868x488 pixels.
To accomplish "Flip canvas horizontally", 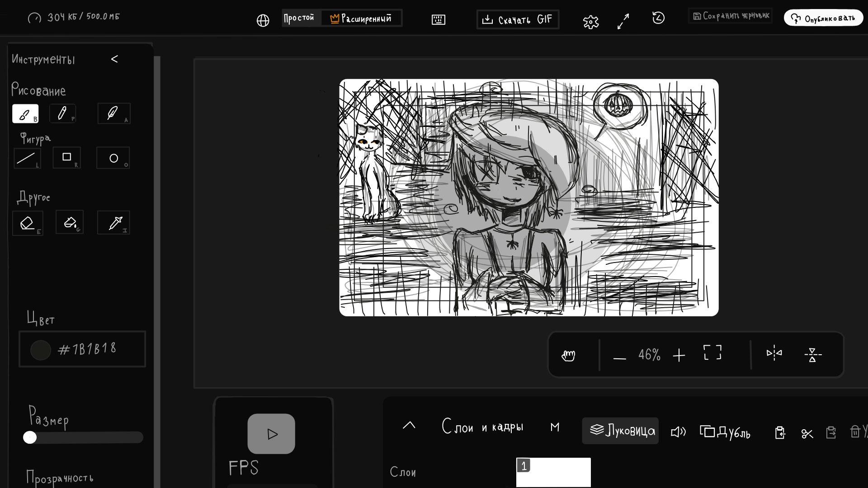I will pos(774,353).
